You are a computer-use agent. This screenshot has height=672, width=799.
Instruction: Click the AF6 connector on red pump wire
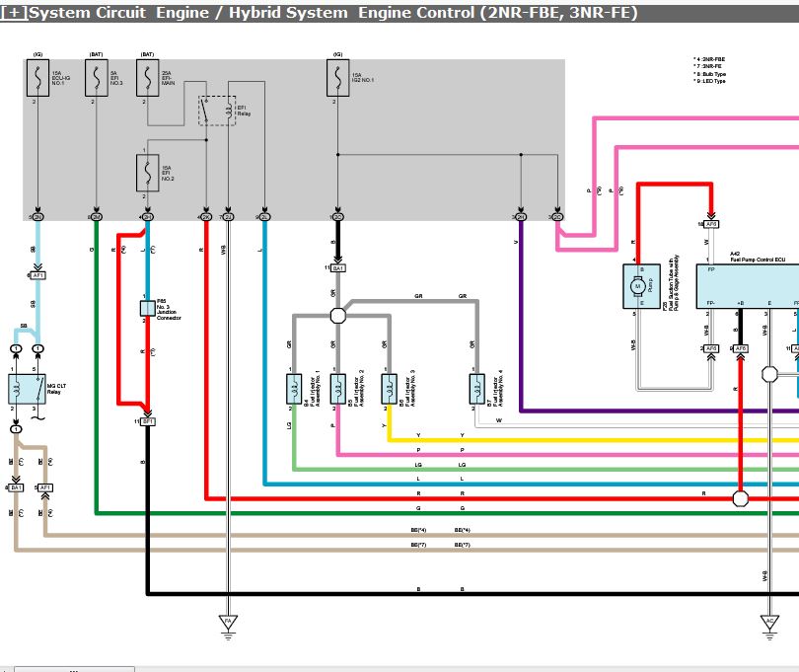tap(711, 224)
